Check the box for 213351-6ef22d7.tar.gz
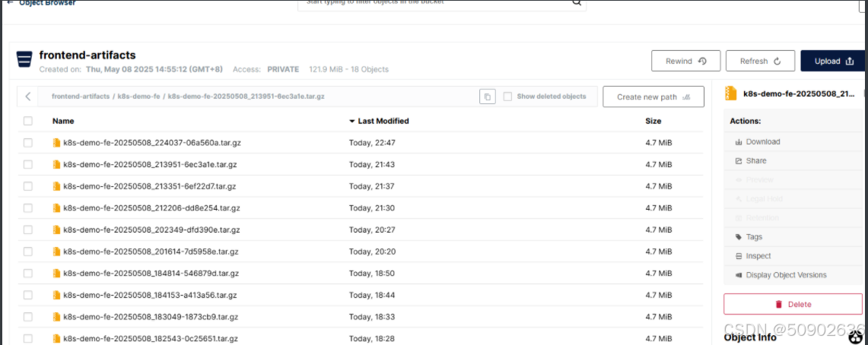 [27, 186]
